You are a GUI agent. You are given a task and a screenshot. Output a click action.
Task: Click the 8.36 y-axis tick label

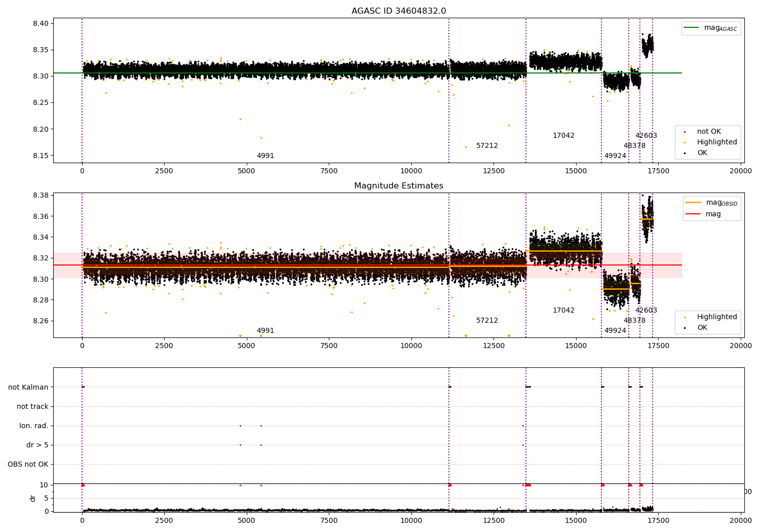(x=41, y=216)
